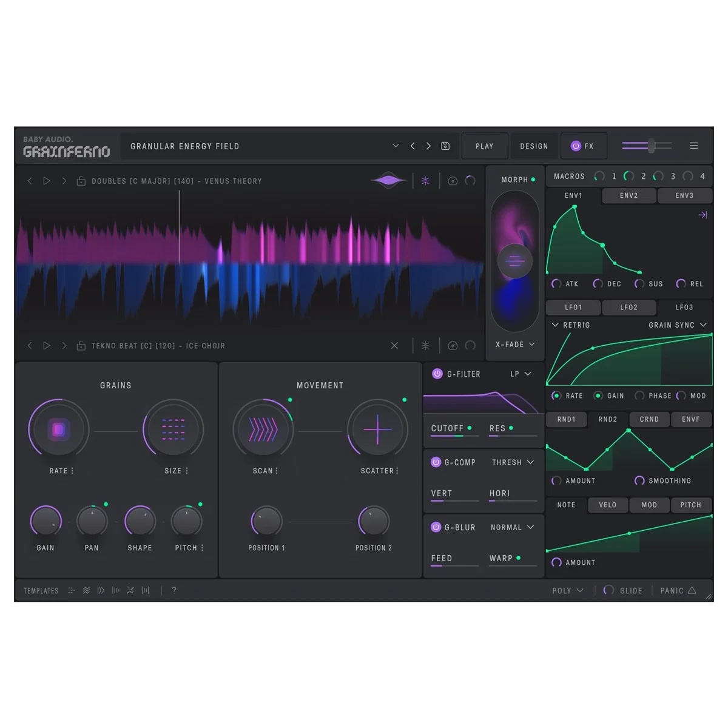Click snowflake freeze icon on TEKNO BEAT row
Viewport: 728px width, 728px height.
[x=425, y=345]
